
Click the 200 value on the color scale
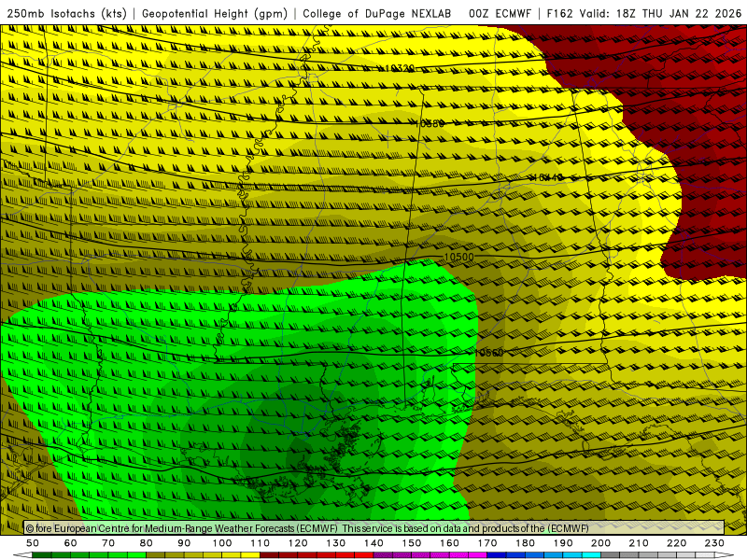pos(600,543)
